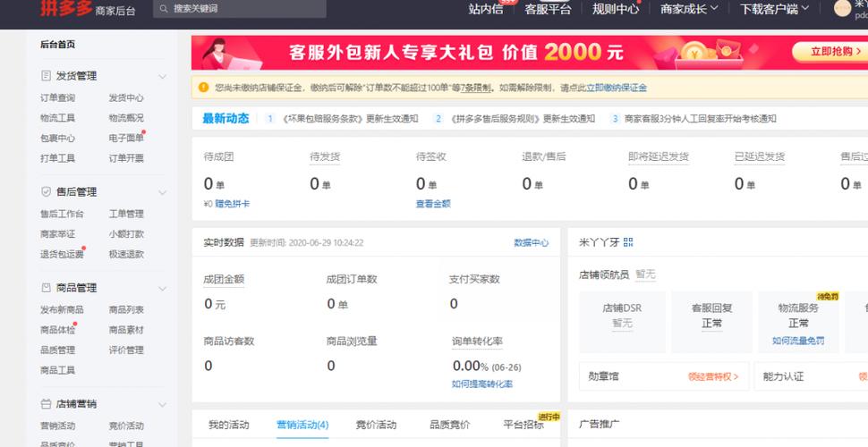Open 物流工具 in sidebar
This screenshot has width=868, height=447.
click(57, 118)
